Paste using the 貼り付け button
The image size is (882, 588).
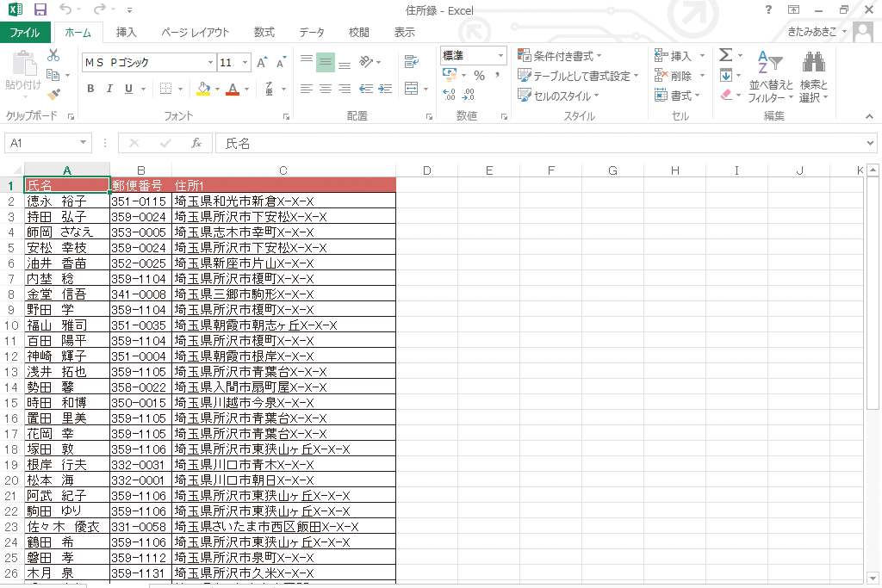coord(23,71)
